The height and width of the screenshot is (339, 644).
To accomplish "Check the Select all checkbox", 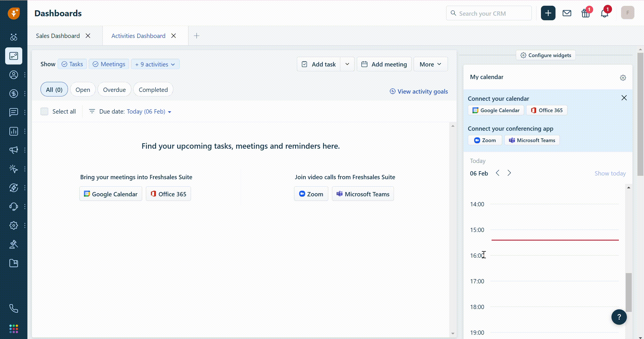I will (45, 112).
